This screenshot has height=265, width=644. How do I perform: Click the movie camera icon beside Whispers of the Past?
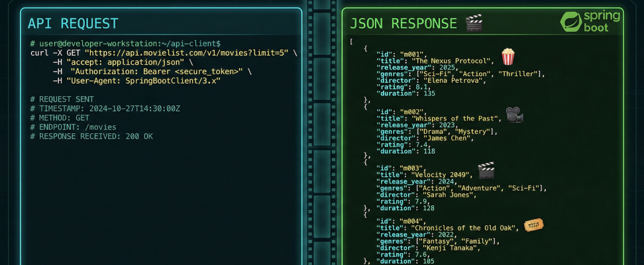[514, 115]
